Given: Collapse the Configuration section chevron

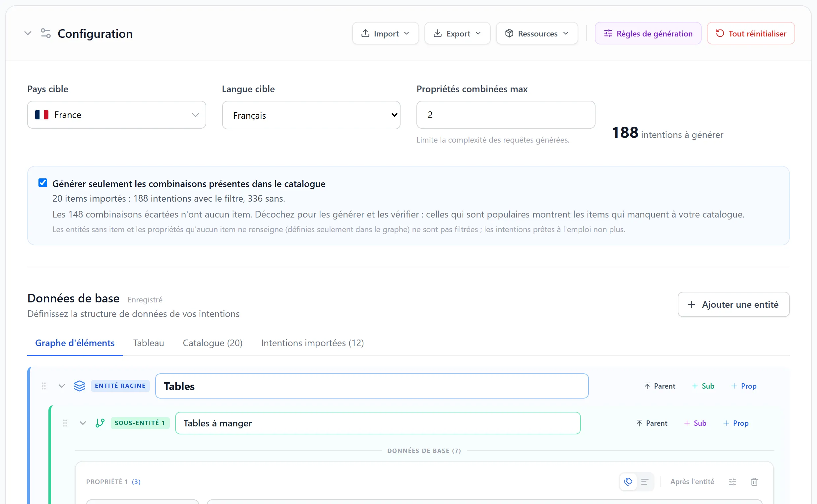Looking at the screenshot, I should point(28,33).
